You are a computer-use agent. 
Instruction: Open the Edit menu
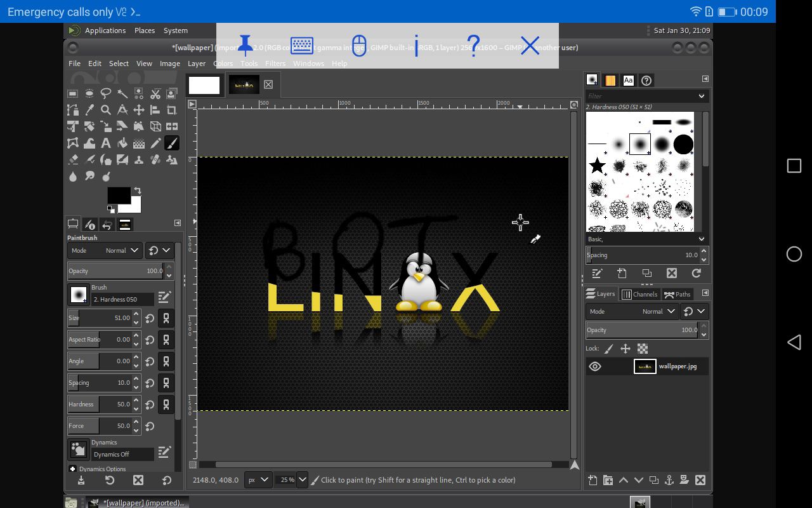[x=95, y=63]
